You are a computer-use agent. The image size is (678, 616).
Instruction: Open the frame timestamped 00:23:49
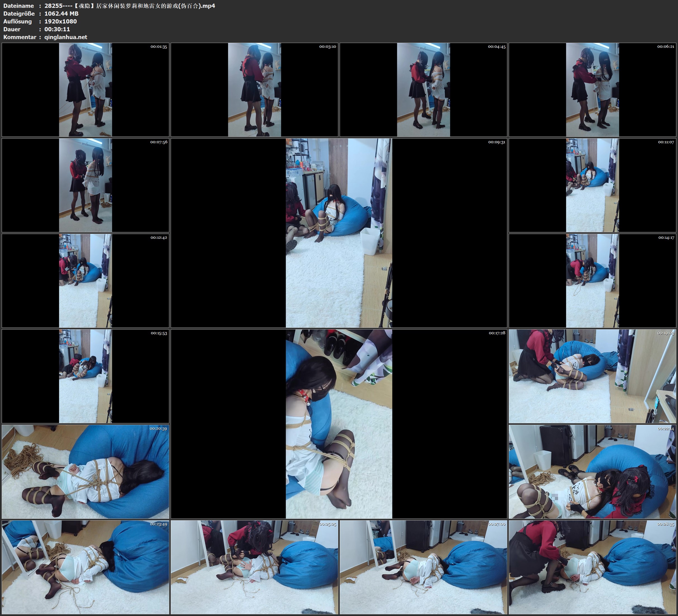pyautogui.click(x=85, y=567)
